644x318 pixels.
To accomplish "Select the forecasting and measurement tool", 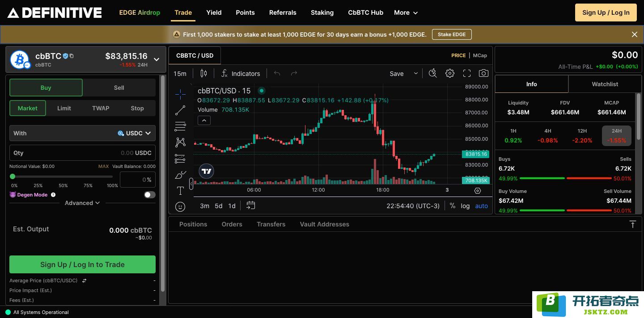I will (180, 159).
